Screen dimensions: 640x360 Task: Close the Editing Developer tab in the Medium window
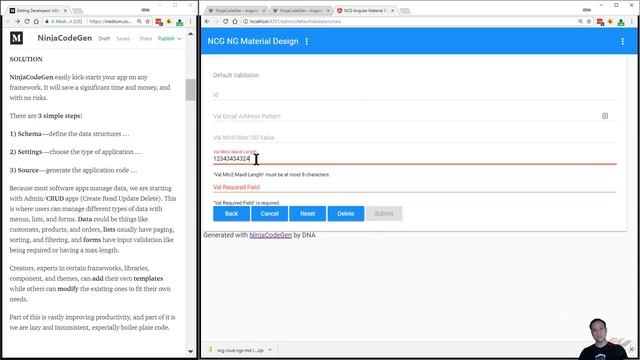[65, 10]
